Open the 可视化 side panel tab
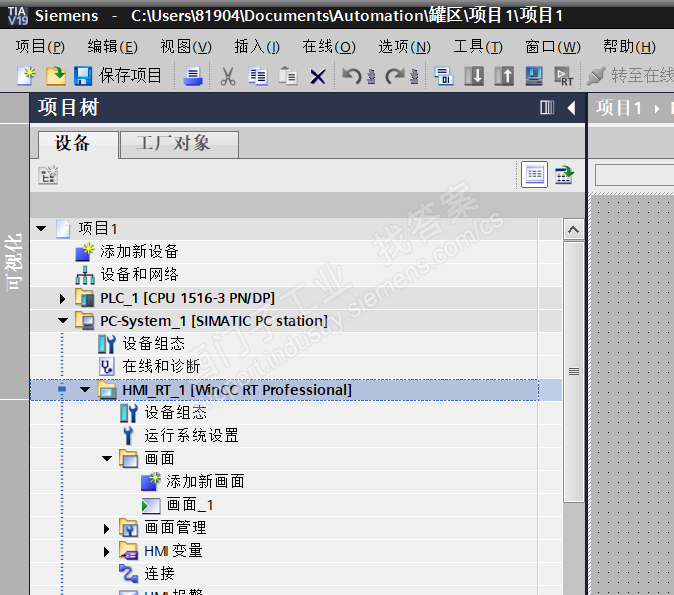 [13, 261]
